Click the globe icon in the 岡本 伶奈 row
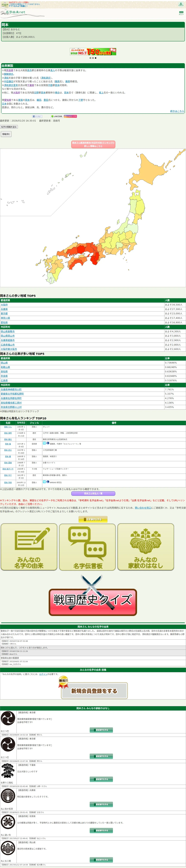 click(x=48, y=482)
